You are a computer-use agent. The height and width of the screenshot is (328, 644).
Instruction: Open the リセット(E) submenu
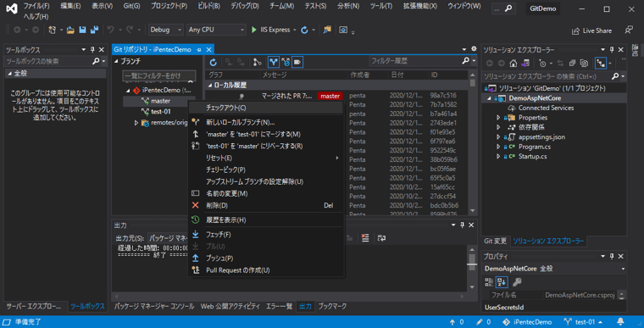click(265, 158)
